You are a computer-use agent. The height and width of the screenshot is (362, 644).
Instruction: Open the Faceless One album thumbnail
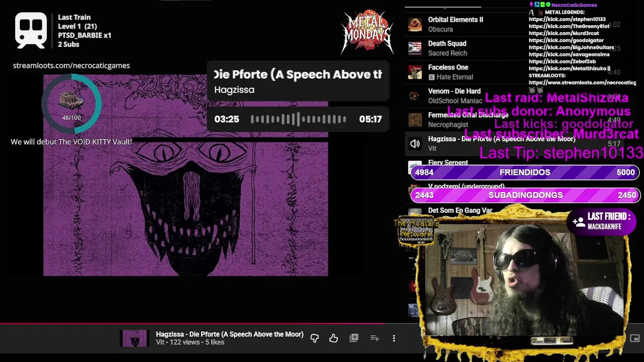coord(415,72)
